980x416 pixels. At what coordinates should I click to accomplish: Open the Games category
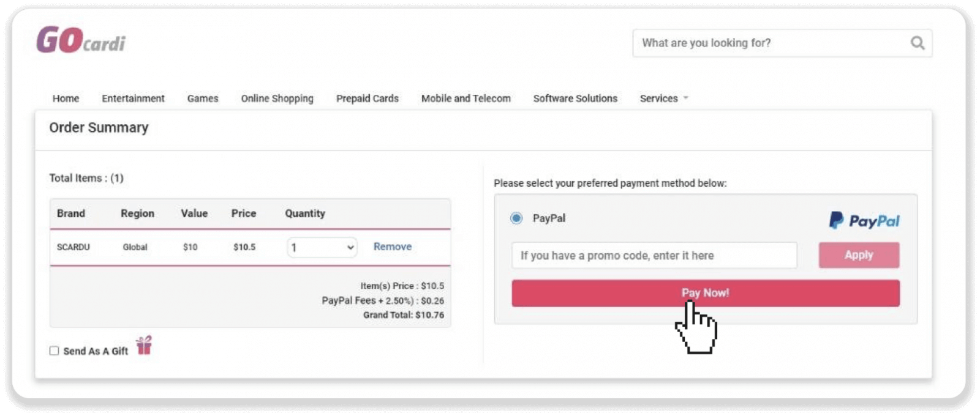pyautogui.click(x=203, y=98)
